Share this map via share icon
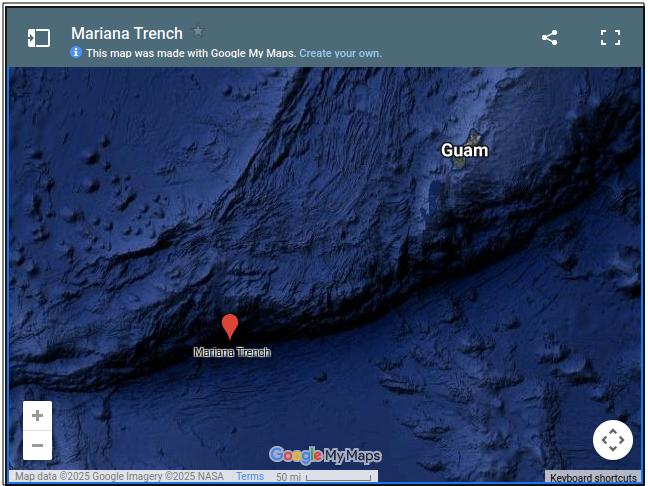The width and height of the screenshot is (648, 486). pyautogui.click(x=550, y=38)
